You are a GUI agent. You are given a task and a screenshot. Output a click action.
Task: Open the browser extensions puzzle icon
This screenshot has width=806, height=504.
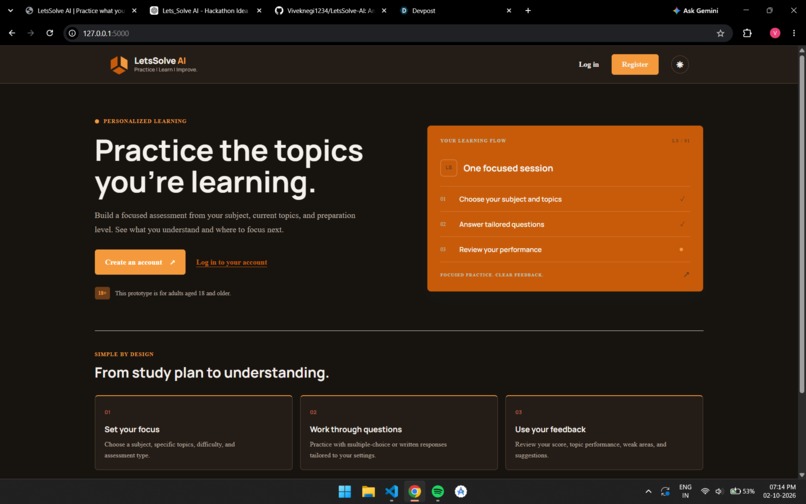coord(747,33)
